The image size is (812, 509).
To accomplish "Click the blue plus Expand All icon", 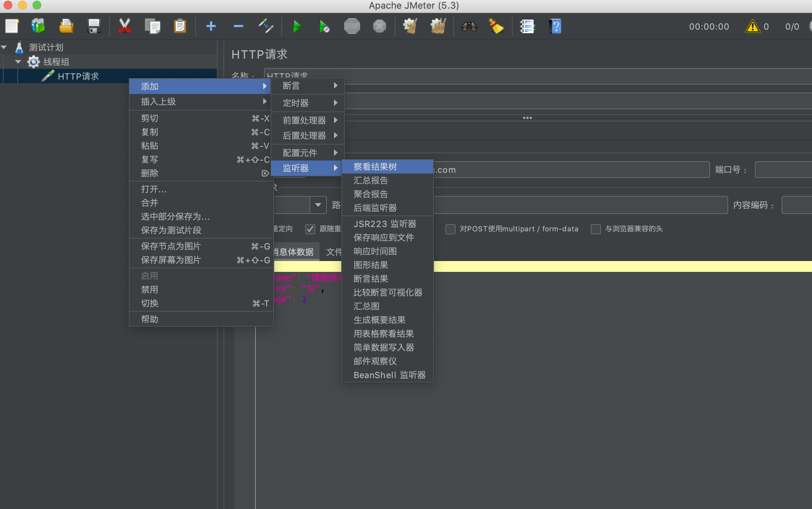I will [x=211, y=26].
